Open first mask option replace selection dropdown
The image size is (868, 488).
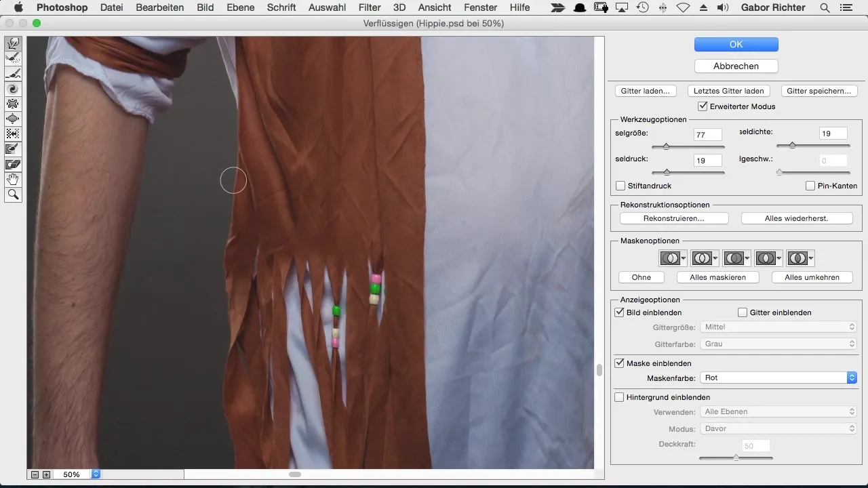tap(673, 258)
